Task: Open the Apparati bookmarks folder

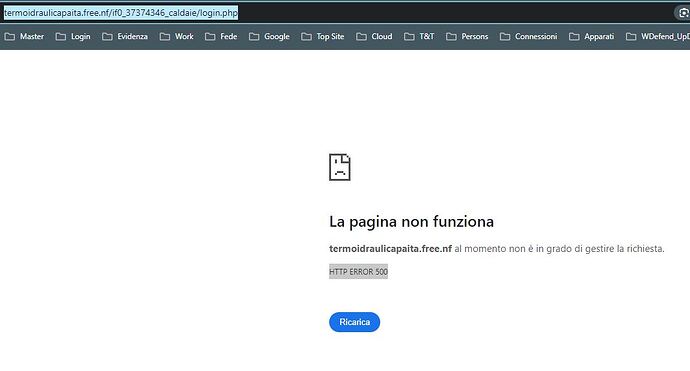Action: (591, 37)
